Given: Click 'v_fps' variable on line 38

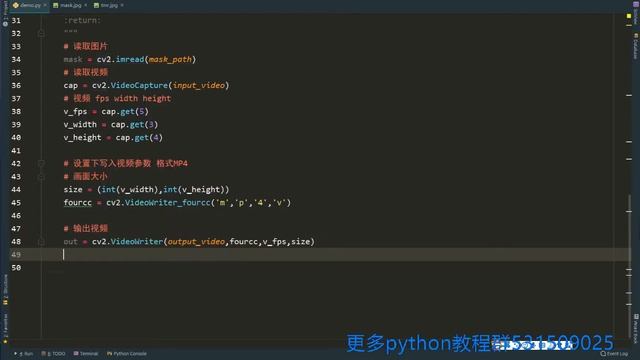Looking at the screenshot, I should click(75, 112).
